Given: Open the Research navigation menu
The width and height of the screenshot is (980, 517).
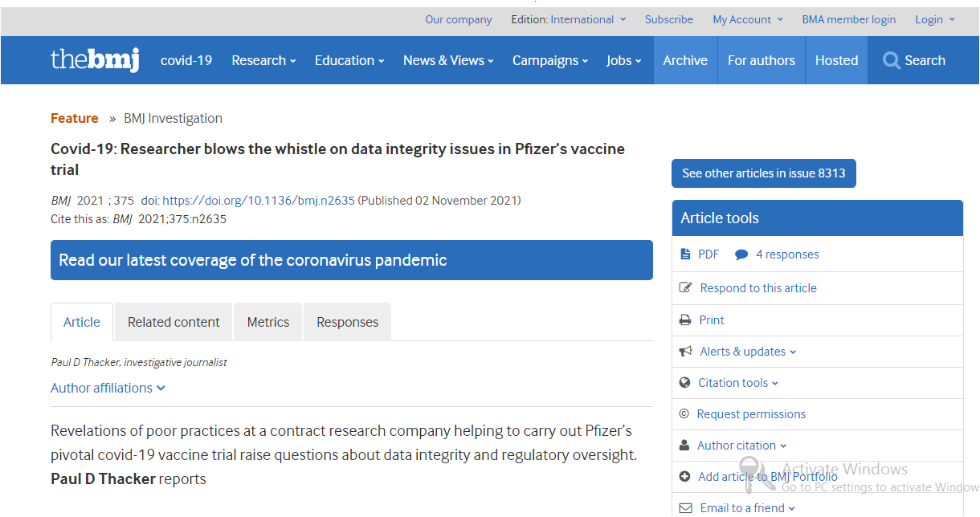Looking at the screenshot, I should click(x=263, y=60).
